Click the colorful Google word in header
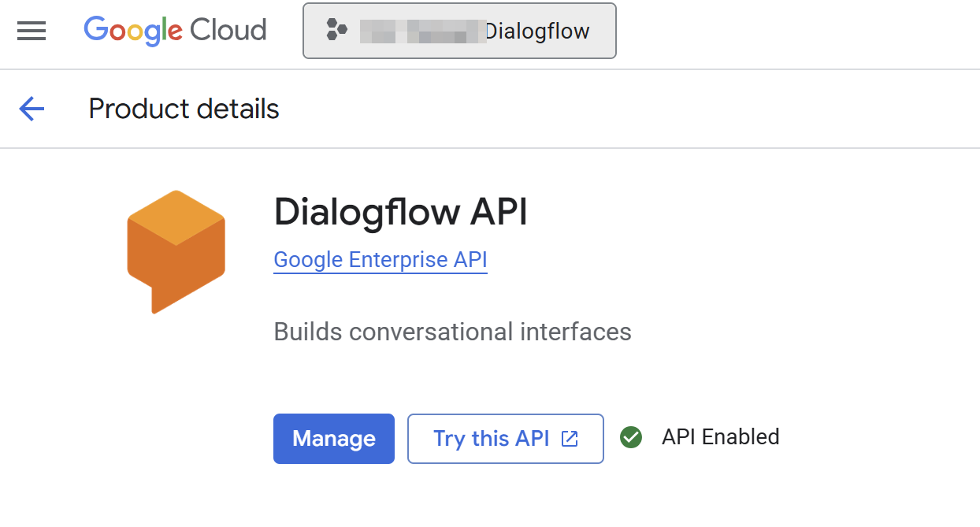 (133, 31)
